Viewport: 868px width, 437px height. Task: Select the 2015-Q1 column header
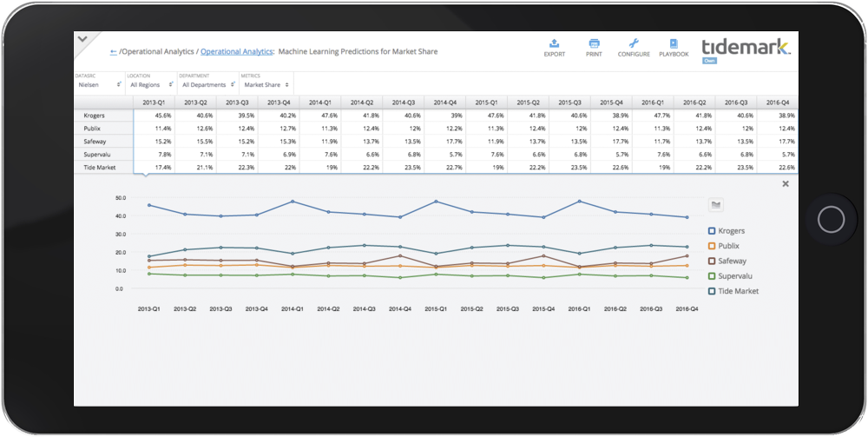[x=486, y=103]
